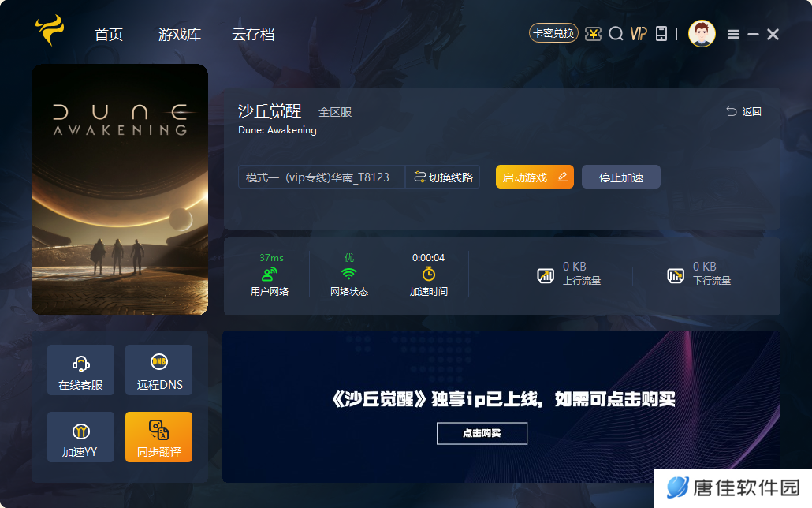Click 切换线路 to switch line

coord(443,177)
